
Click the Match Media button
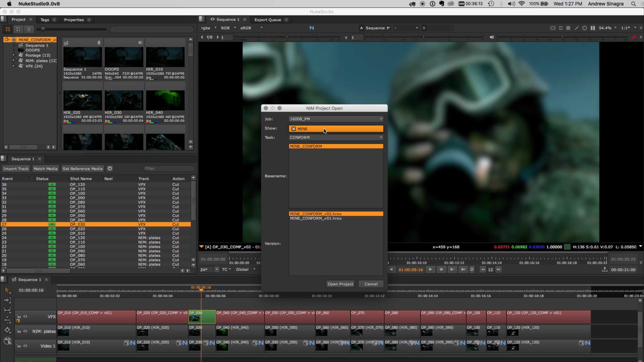tap(45, 169)
